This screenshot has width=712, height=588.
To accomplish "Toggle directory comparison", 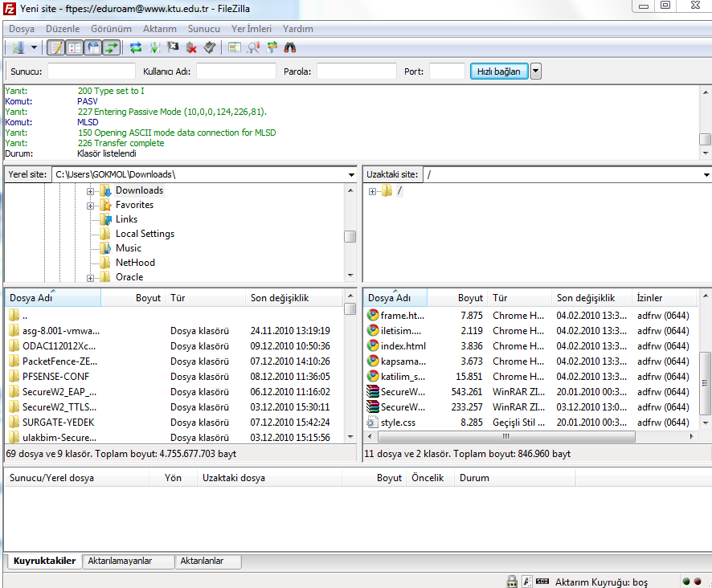I will point(253,47).
